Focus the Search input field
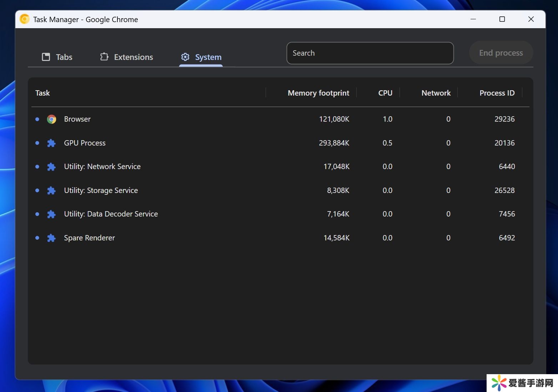 [370, 53]
